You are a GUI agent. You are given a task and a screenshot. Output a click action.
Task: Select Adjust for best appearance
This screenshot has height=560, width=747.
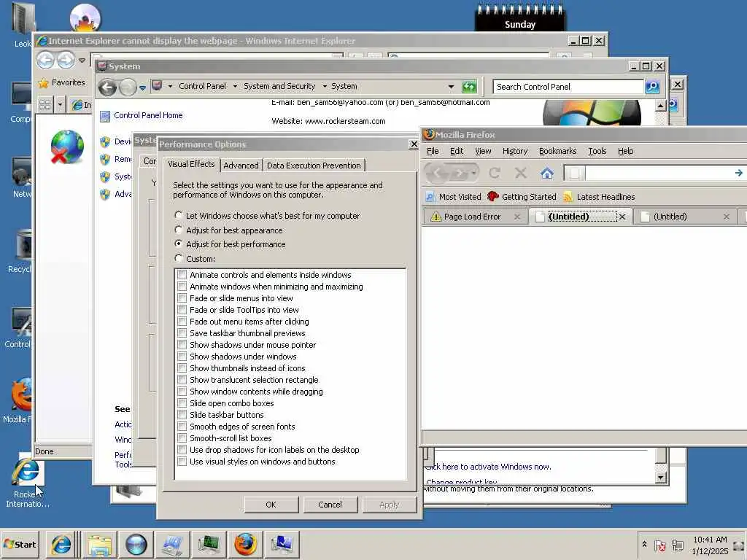[179, 230]
